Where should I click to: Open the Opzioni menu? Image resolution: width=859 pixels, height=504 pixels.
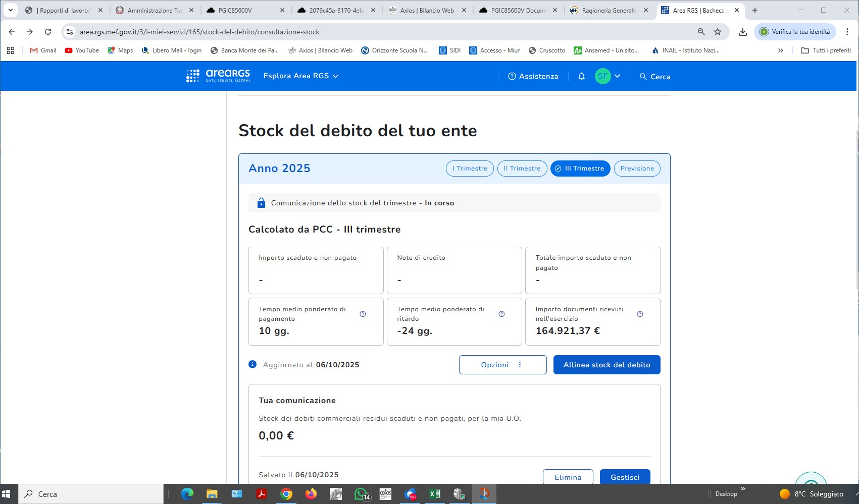pos(502,365)
